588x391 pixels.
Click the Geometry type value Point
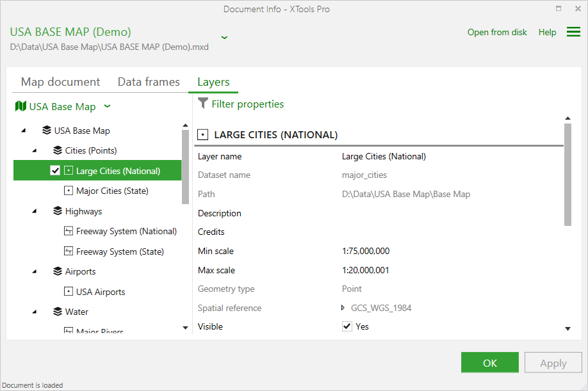click(x=352, y=289)
